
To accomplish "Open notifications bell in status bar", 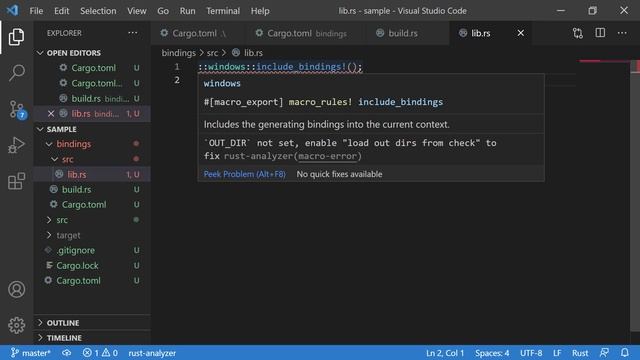I will [x=625, y=353].
